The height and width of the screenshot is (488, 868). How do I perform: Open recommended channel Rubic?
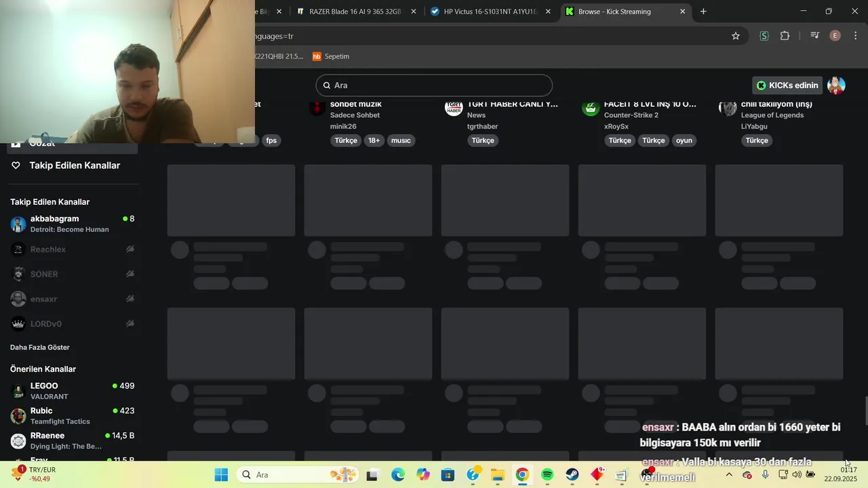[73, 415]
